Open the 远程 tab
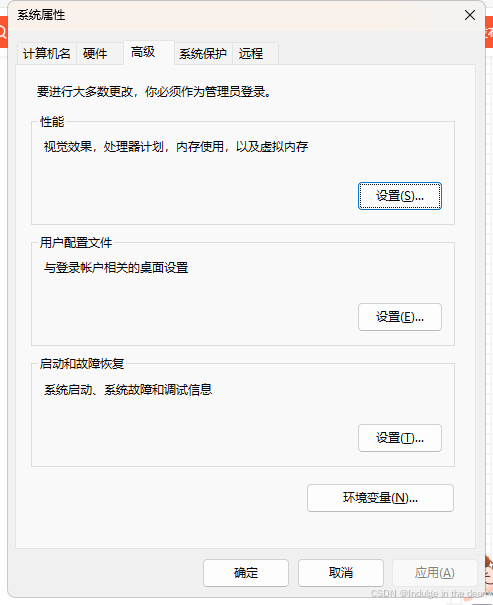This screenshot has width=493, height=605. click(x=255, y=53)
